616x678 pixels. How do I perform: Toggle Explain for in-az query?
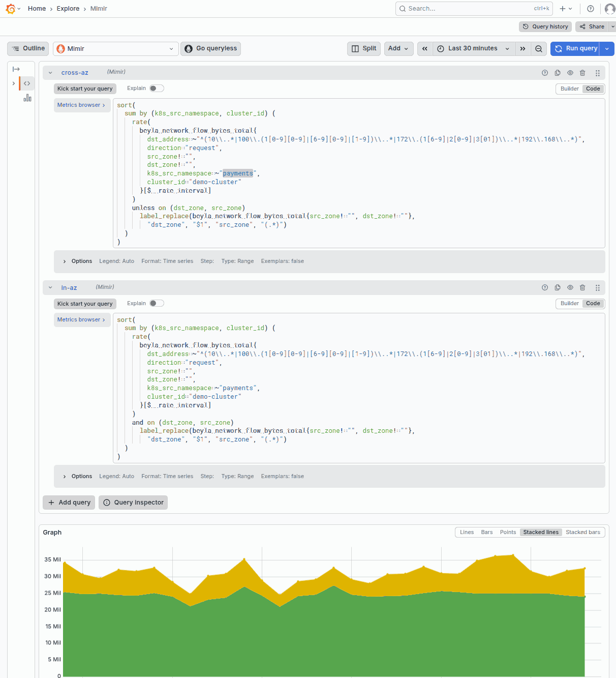point(157,304)
